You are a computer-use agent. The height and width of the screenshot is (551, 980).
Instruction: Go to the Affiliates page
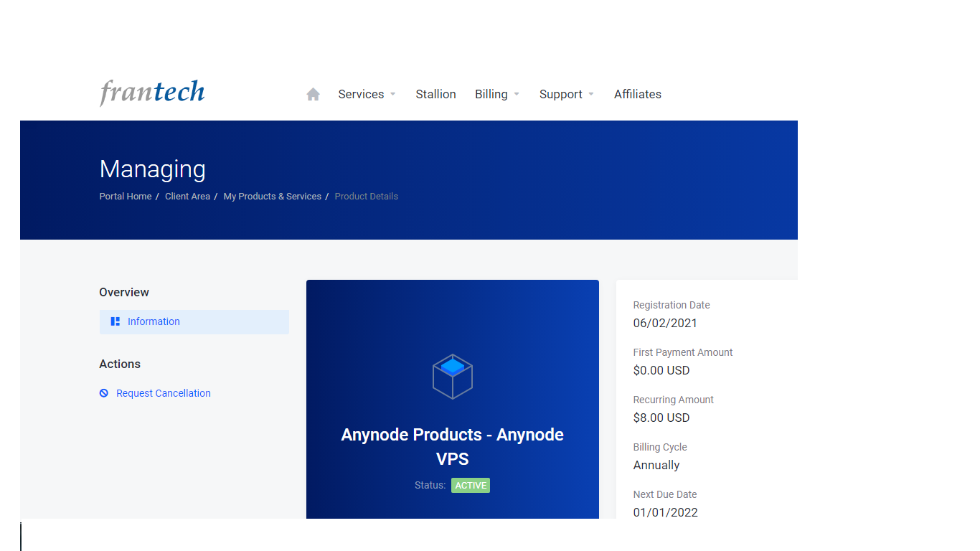(x=637, y=94)
